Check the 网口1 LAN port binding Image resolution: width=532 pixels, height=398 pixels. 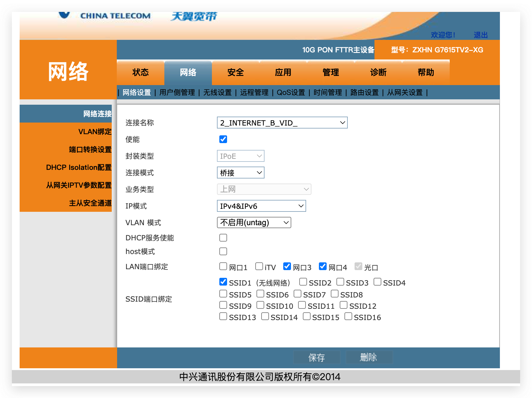pos(223,266)
